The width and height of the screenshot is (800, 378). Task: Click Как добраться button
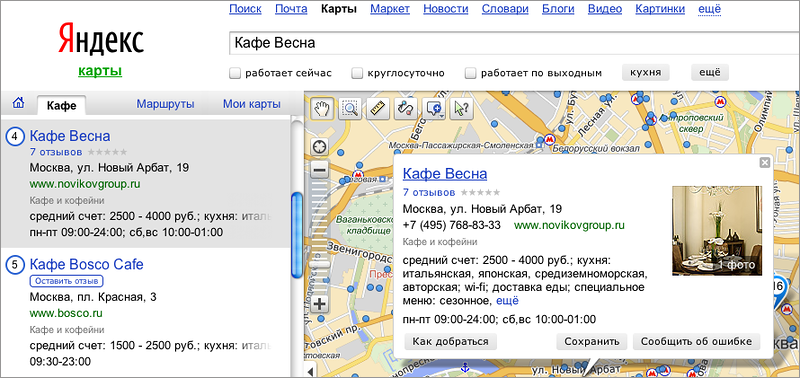click(451, 341)
